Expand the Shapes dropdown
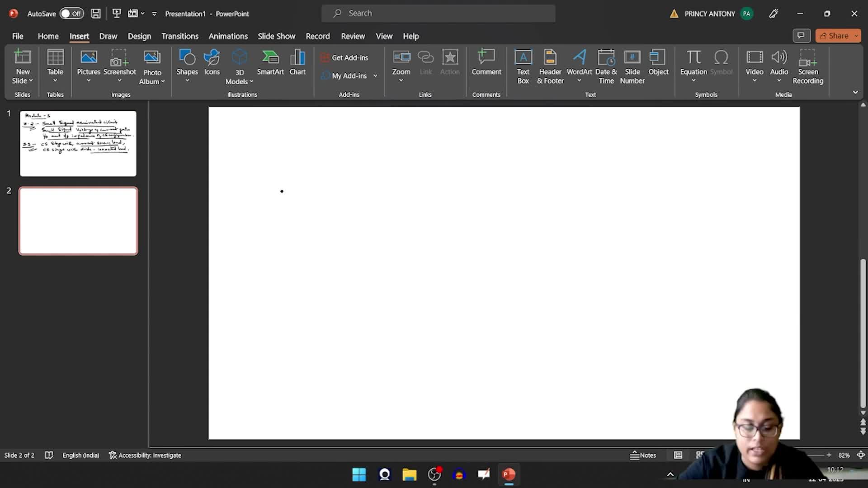The width and height of the screenshot is (868, 488). (187, 81)
